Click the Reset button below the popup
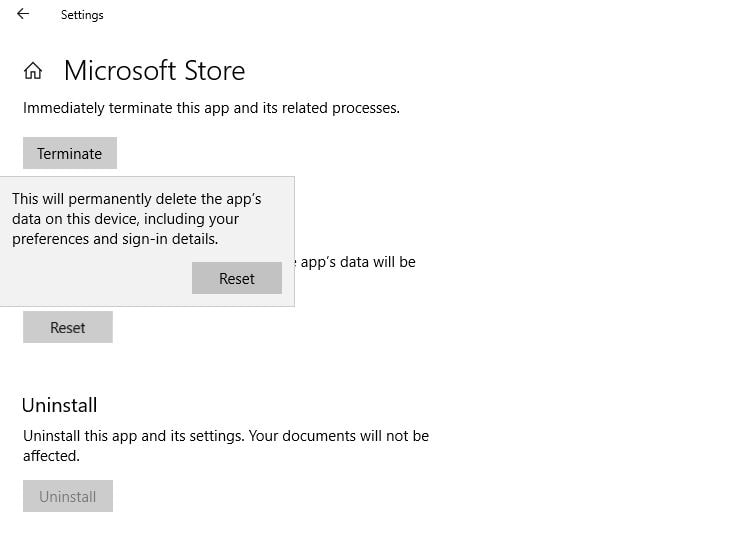Viewport: 751px width, 549px height. tap(68, 327)
